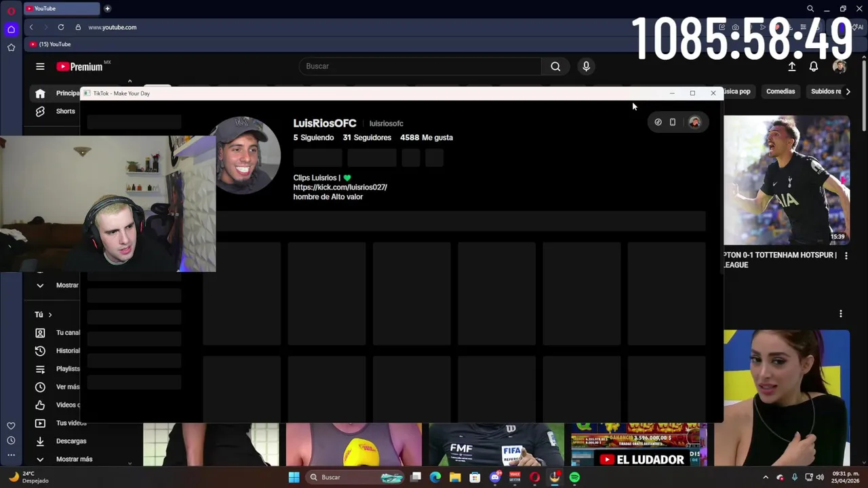Open a new browser tab
The height and width of the screenshot is (488, 868).
point(107,9)
